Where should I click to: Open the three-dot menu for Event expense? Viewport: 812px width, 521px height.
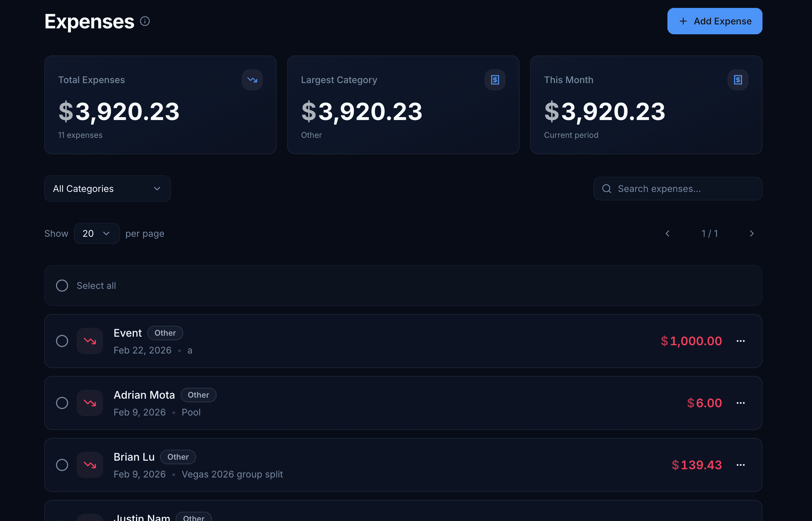point(741,341)
